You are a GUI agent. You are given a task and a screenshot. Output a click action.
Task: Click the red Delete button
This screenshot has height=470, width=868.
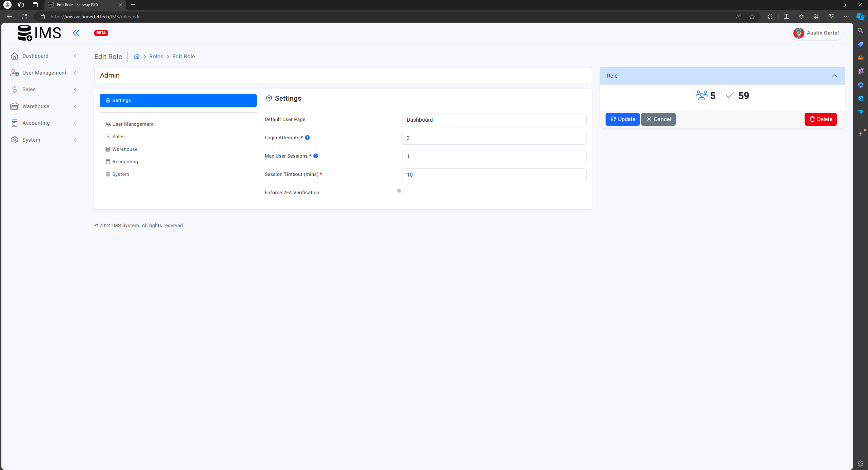820,119
